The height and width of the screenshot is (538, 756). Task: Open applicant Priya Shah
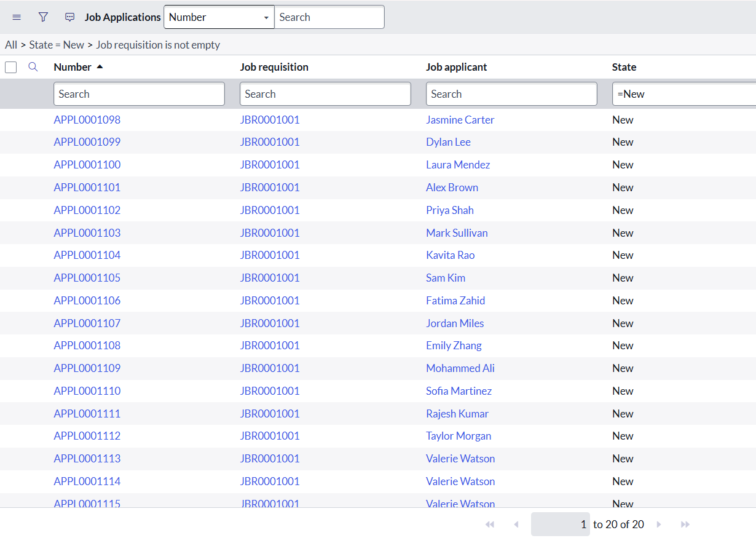pos(450,210)
